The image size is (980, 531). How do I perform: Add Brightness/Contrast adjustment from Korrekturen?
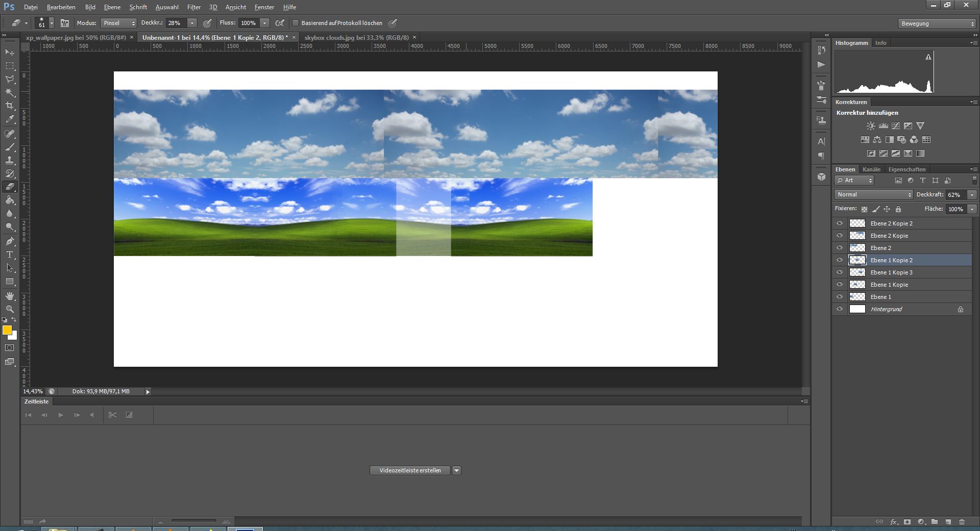(871, 125)
